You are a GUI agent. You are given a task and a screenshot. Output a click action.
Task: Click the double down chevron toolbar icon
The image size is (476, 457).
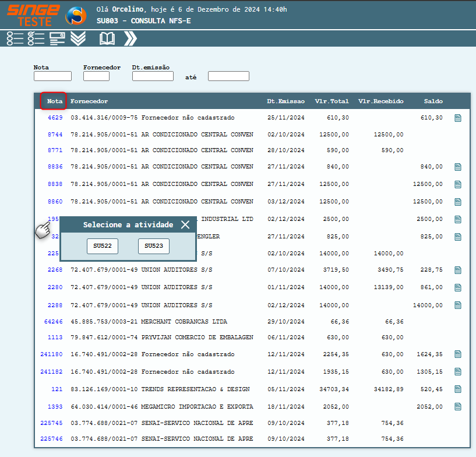pyautogui.click(x=77, y=38)
